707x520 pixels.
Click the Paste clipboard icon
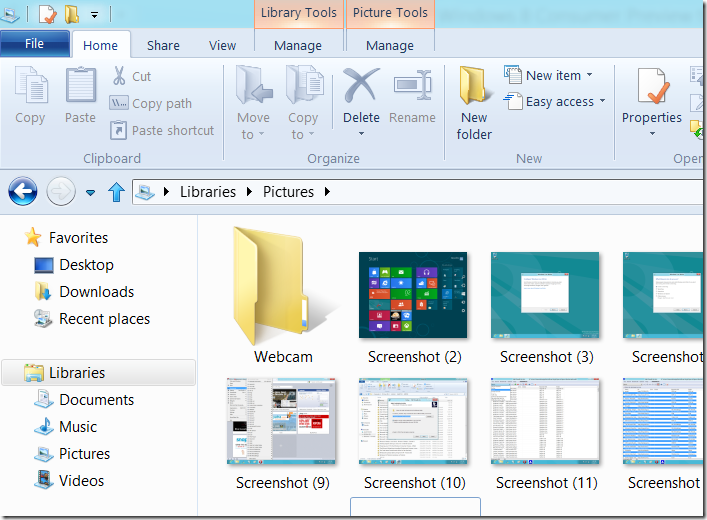81,85
